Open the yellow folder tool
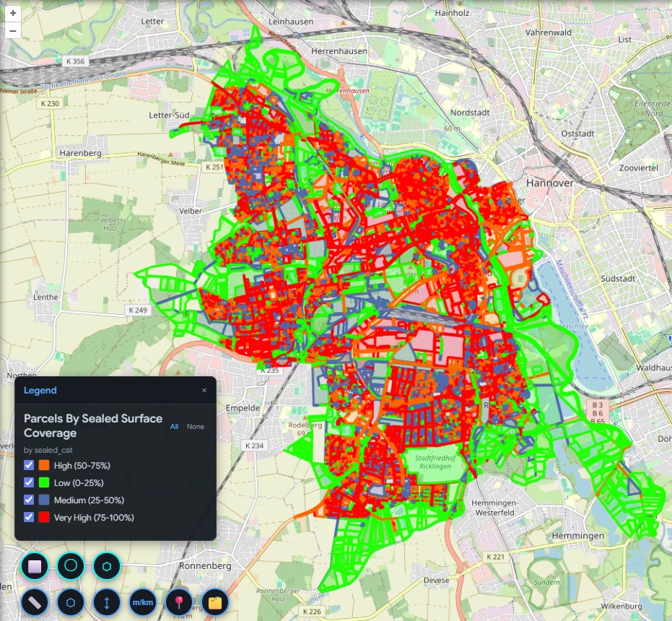672x621 pixels. point(214,602)
